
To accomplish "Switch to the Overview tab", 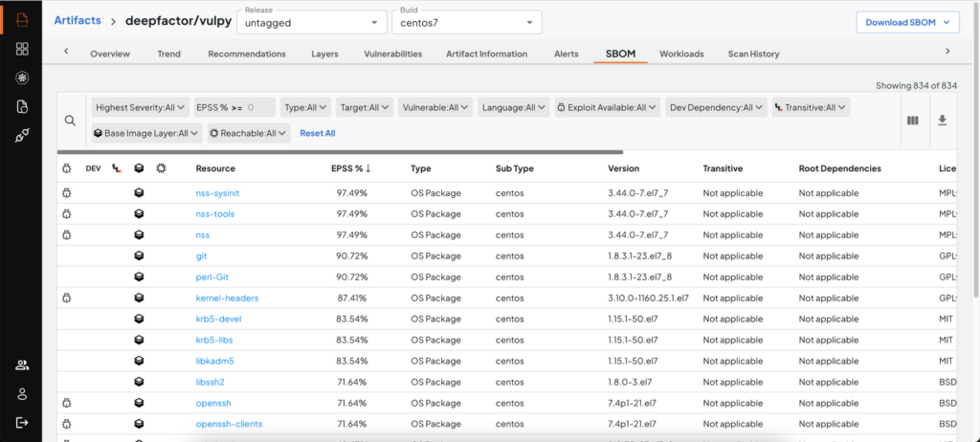I will click(x=110, y=54).
